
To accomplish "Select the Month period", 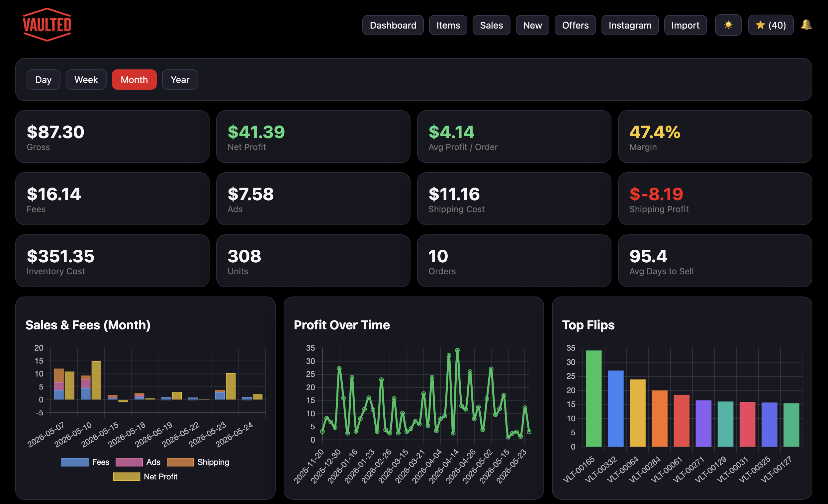I will pyautogui.click(x=134, y=80).
